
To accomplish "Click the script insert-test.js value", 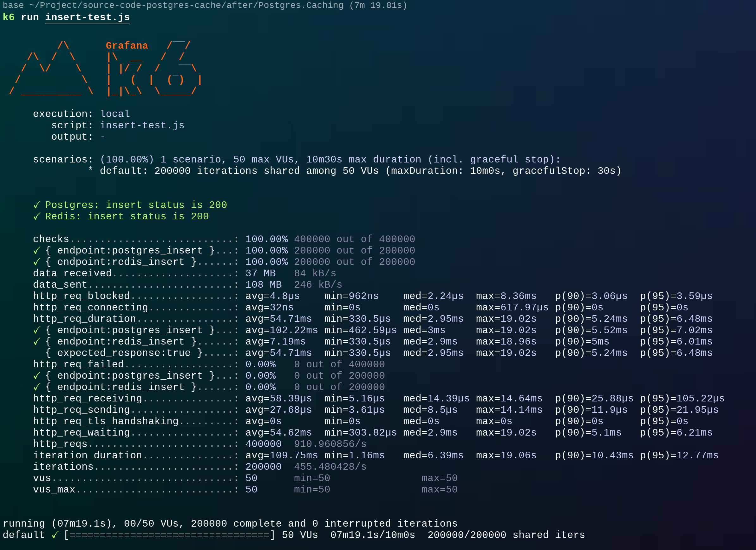I will pos(142,125).
